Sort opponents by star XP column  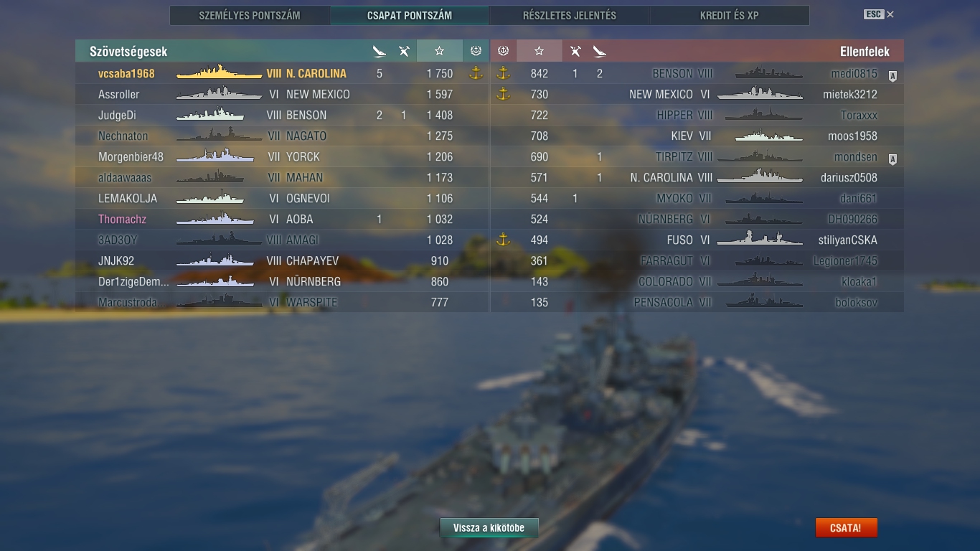pos(540,51)
